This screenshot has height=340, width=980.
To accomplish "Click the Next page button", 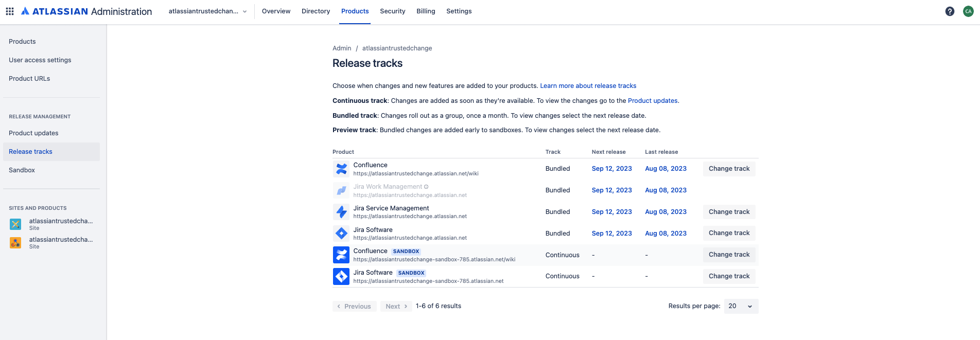I will [x=396, y=307].
